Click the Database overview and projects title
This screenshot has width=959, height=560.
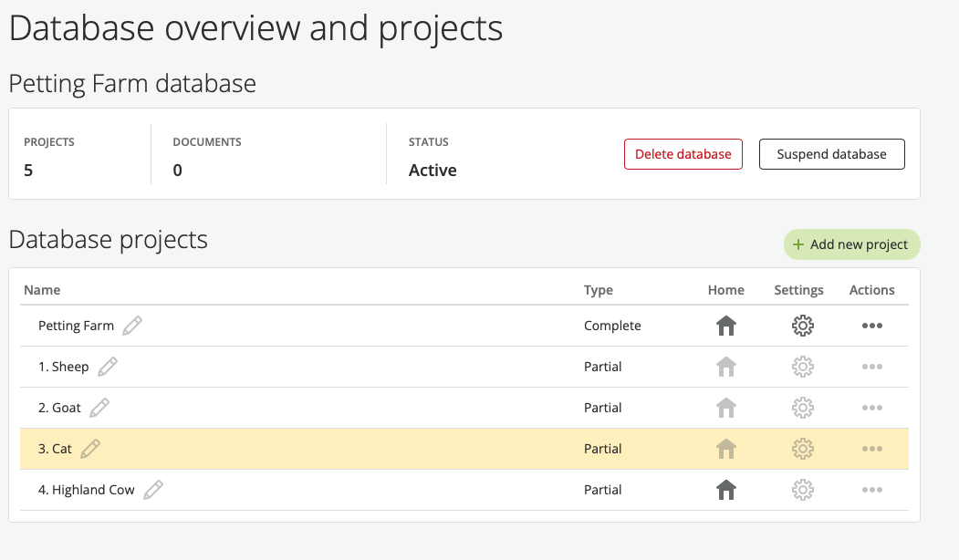(255, 29)
